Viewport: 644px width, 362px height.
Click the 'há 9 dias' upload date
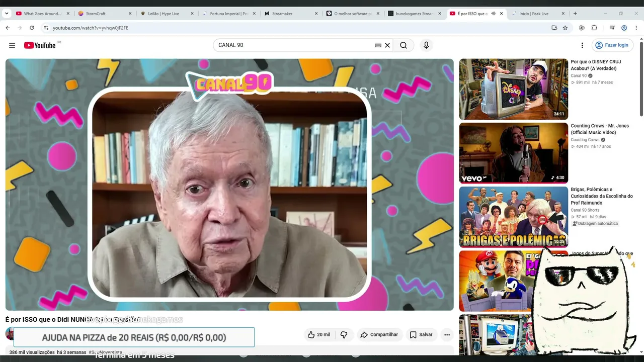click(x=599, y=217)
